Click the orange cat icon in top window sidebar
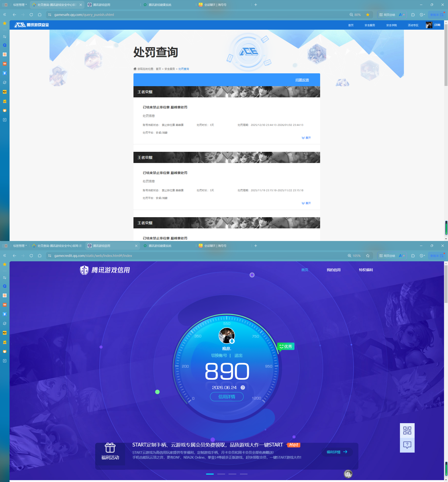448x482 pixels. 5,110
